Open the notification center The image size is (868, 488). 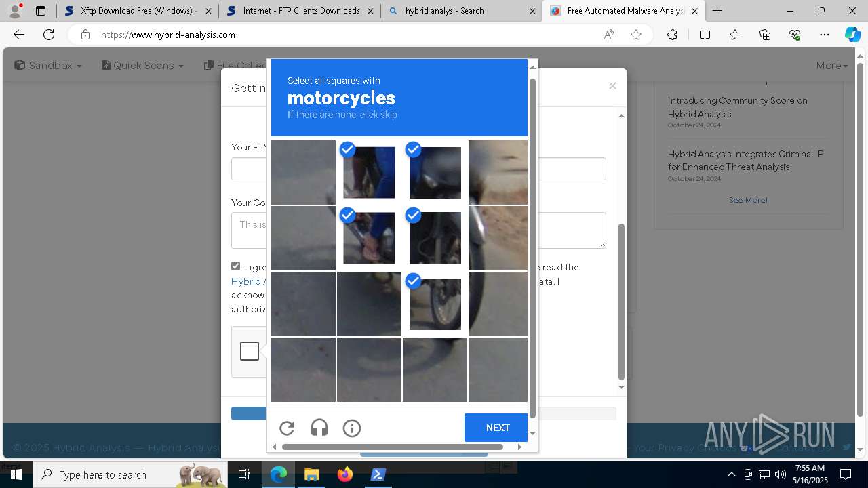(x=846, y=474)
